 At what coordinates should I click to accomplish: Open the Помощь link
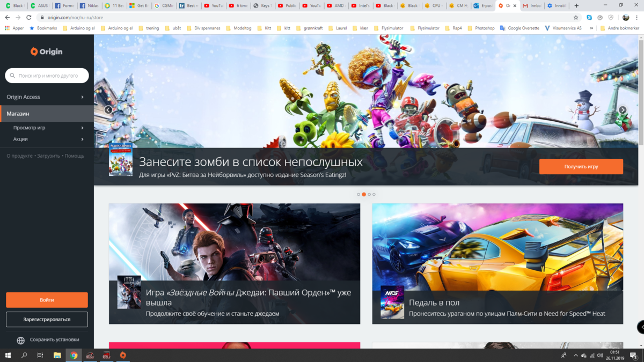[75, 156]
